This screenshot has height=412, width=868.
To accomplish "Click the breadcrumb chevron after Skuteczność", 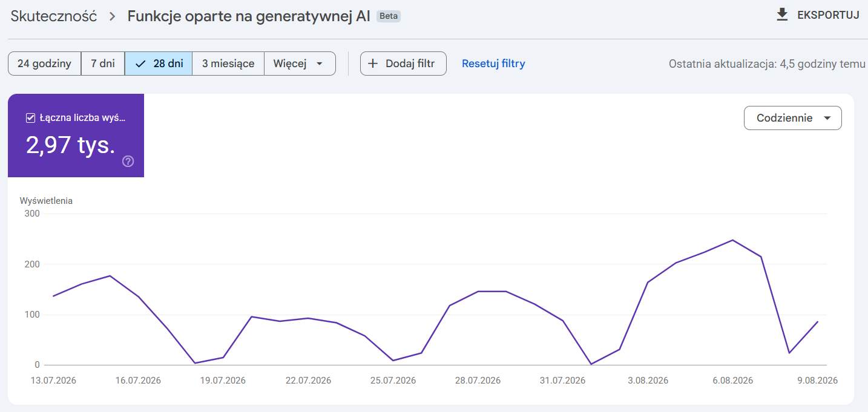I will (x=112, y=16).
